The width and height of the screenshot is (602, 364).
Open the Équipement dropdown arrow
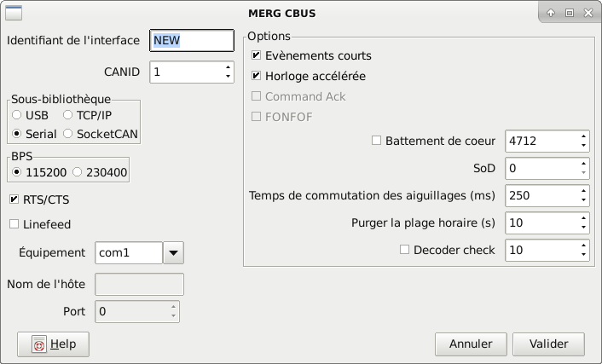[x=173, y=252]
